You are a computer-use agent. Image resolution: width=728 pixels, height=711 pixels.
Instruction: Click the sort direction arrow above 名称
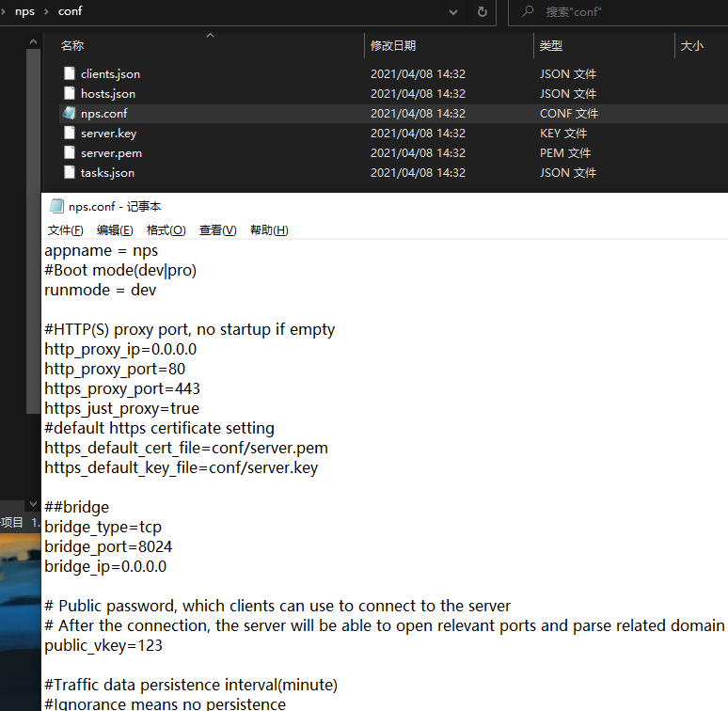(x=211, y=36)
